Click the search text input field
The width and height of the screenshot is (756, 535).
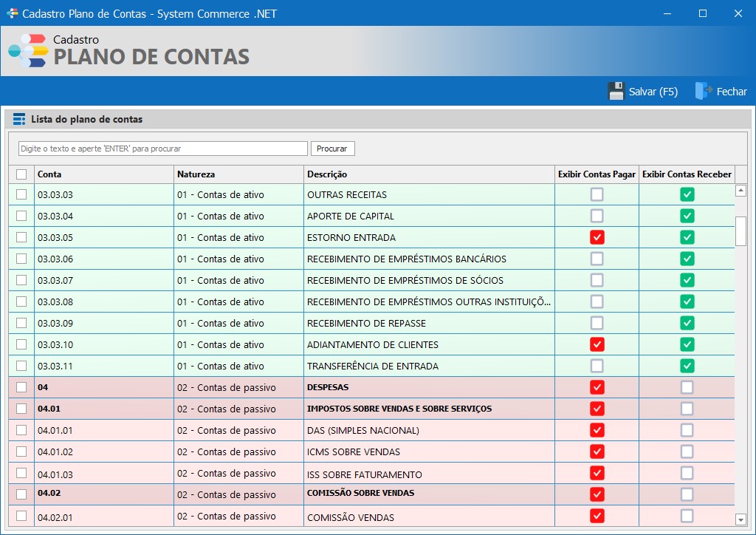click(162, 149)
